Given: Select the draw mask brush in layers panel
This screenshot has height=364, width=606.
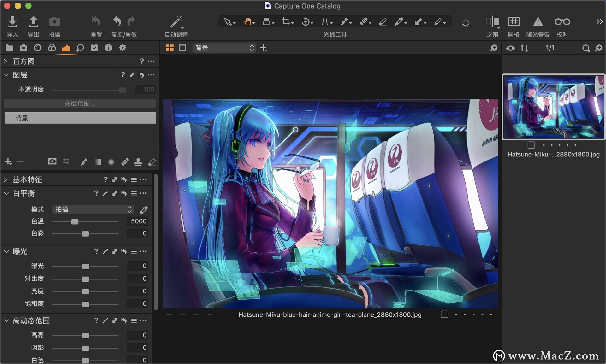Looking at the screenshot, I should [84, 162].
